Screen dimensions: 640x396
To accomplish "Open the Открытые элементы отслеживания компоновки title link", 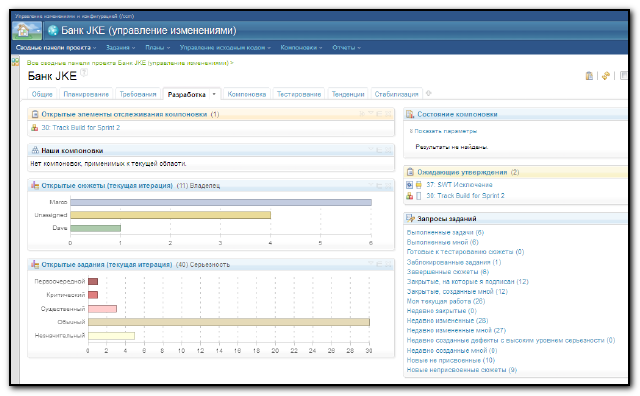I will (x=124, y=114).
